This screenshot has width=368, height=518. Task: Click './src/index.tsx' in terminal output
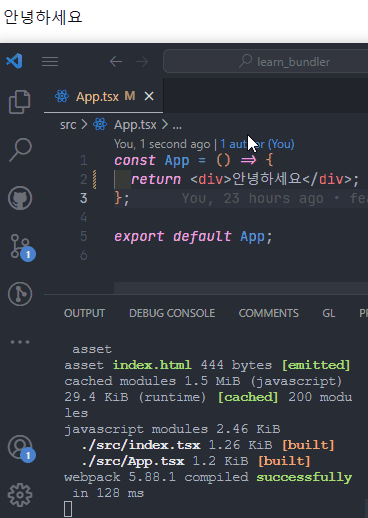141,445
